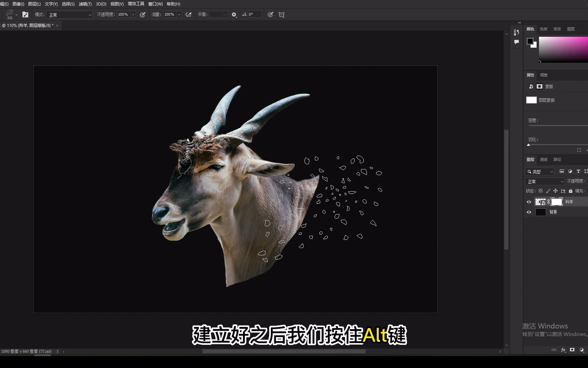This screenshot has width=588, height=368.
Task: Filter layers by adjustment layers icon
Action: [570, 171]
